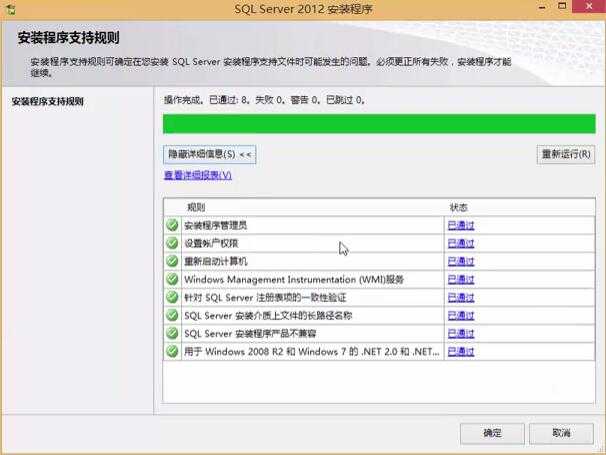This screenshot has height=455, width=606.
Task: Click the green check icon for 安装程序管理员
Action: click(172, 225)
